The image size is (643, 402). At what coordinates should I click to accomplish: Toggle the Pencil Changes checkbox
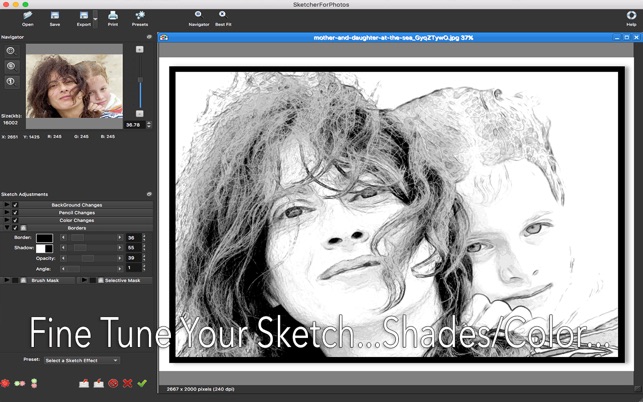15,212
